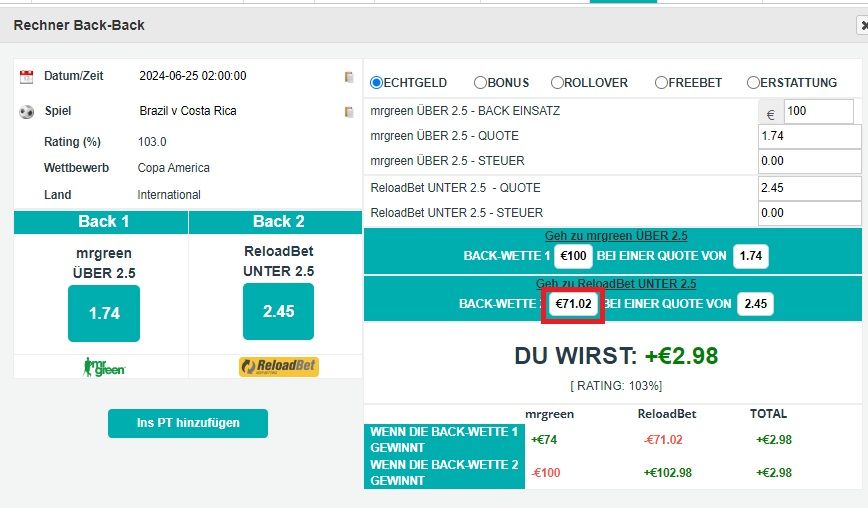868x508 pixels.
Task: Copy the €100 back-wette 1 stake value
Action: click(x=573, y=256)
